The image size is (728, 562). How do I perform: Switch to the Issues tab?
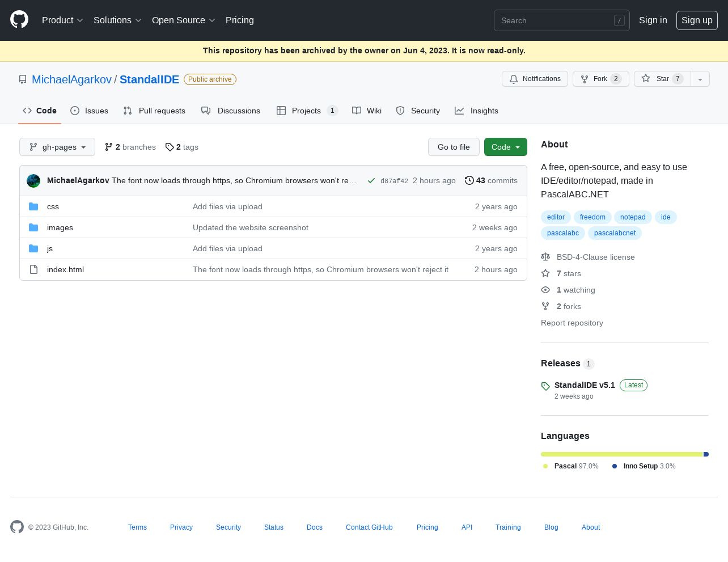pyautogui.click(x=90, y=111)
